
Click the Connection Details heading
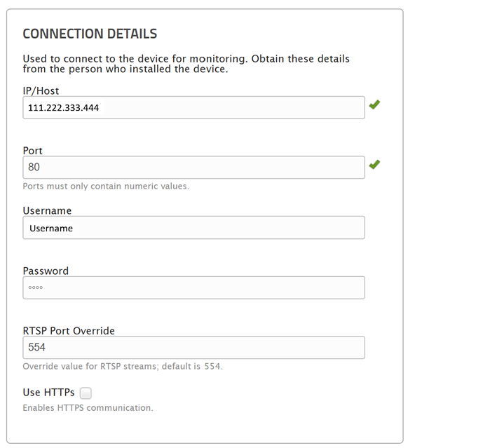pyautogui.click(x=90, y=34)
